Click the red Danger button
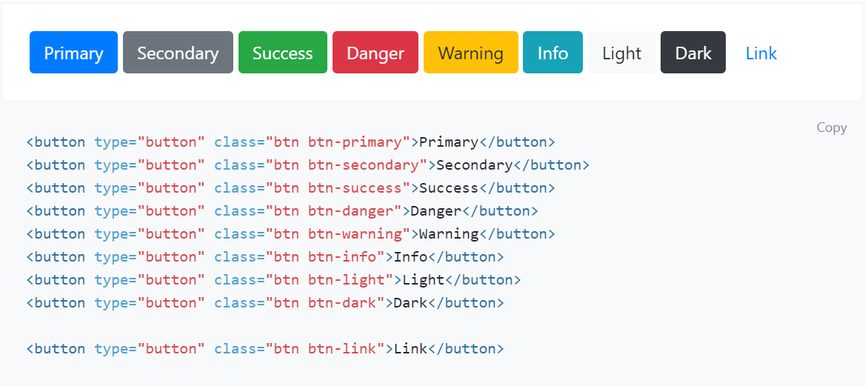Screen dimensions: 868x389 375,53
